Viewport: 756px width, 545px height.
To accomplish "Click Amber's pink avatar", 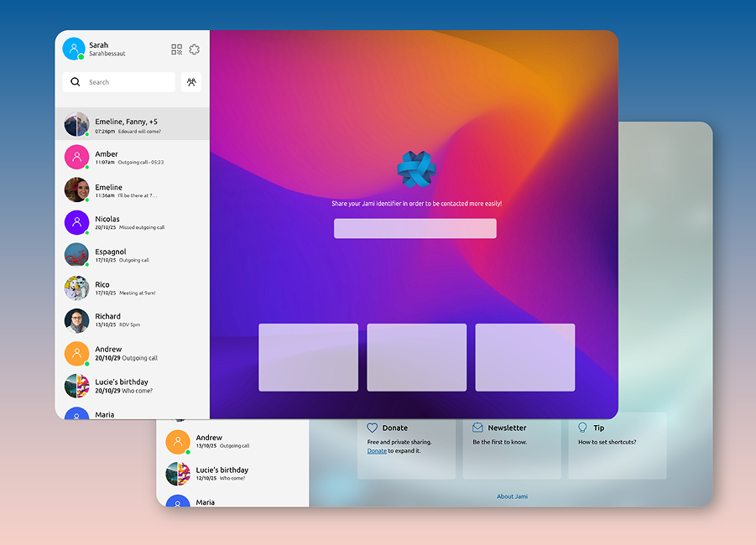I will (76, 157).
